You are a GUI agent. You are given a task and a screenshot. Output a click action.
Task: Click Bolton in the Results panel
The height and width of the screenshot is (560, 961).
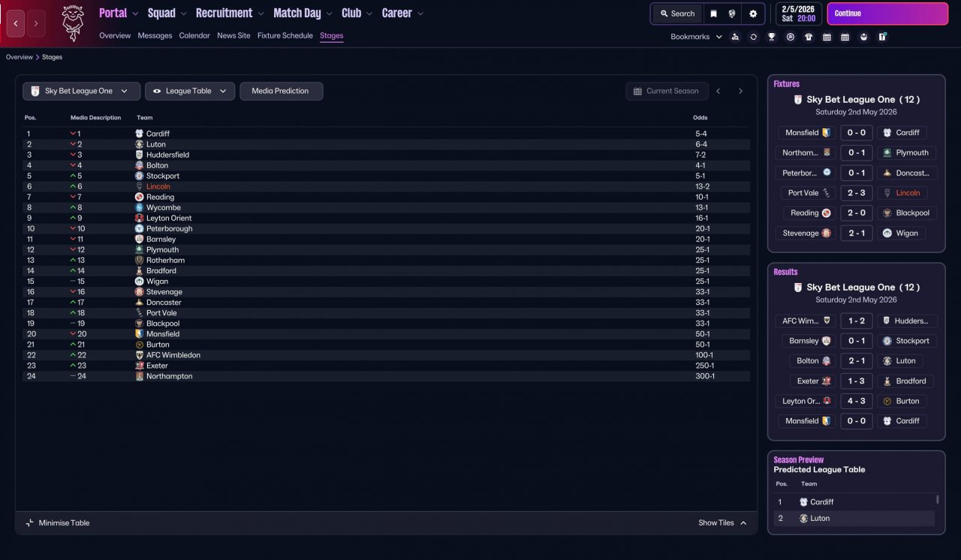tap(808, 360)
